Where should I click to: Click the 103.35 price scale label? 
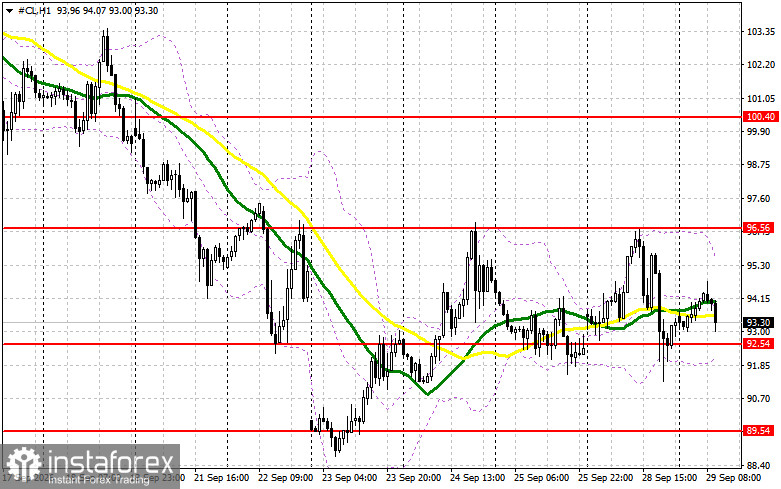coord(761,31)
